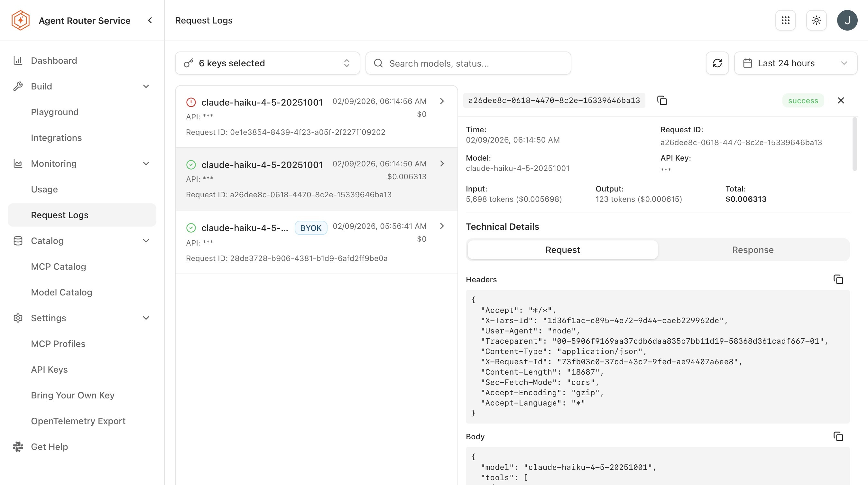Open Playground in the sidebar
The width and height of the screenshot is (868, 485).
[x=55, y=112]
